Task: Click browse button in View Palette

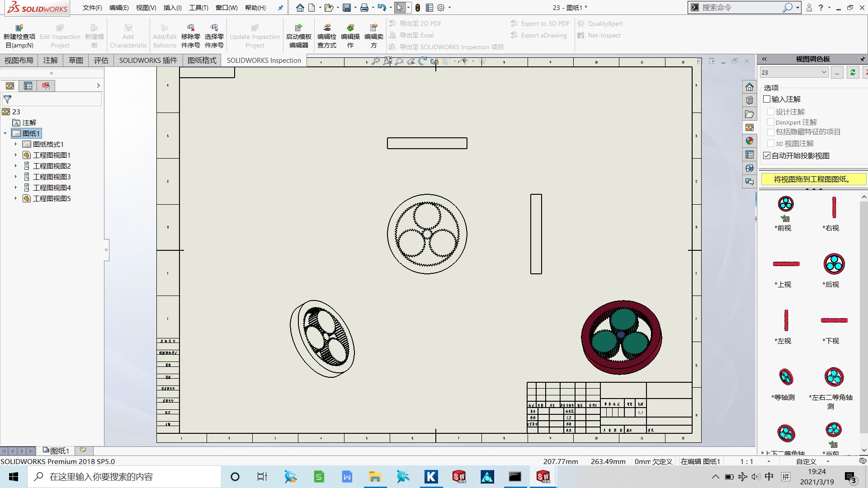Action: [x=837, y=72]
